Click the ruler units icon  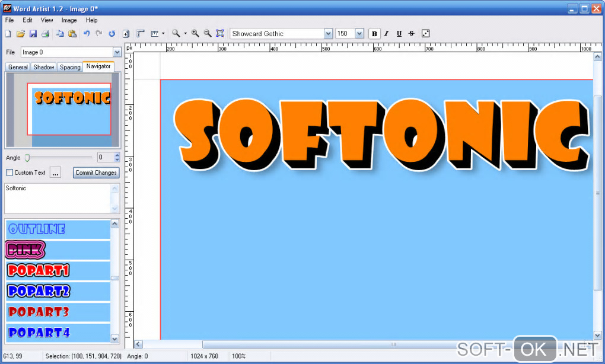point(155,34)
